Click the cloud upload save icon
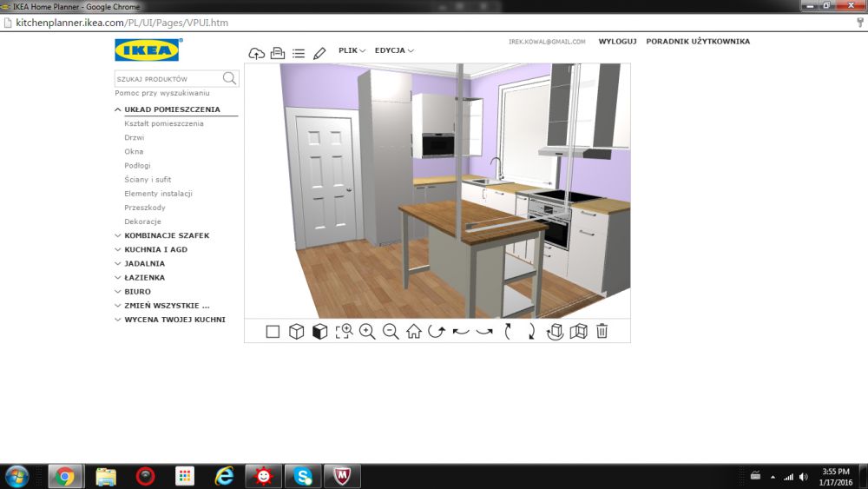The image size is (868, 489). point(256,53)
